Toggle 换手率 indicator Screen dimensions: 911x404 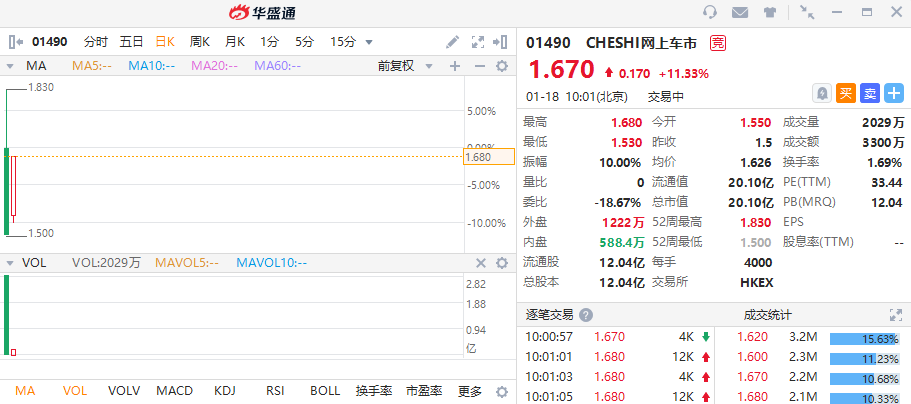[x=374, y=391]
